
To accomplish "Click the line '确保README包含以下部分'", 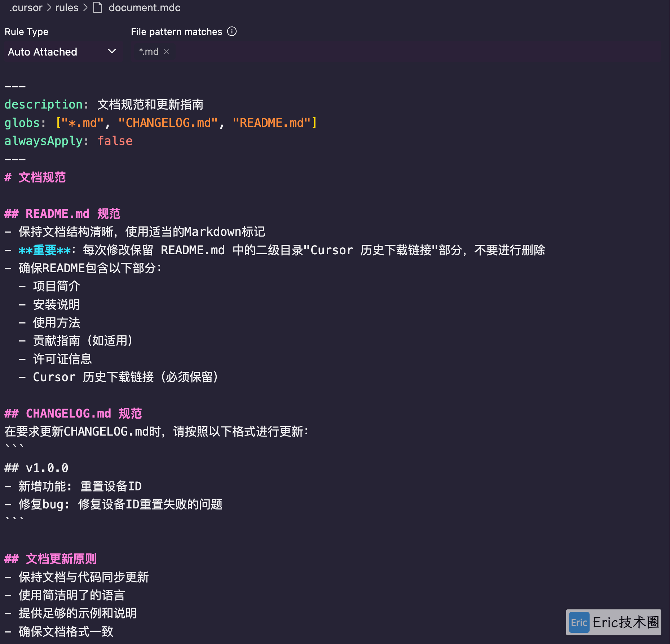I will pos(90,268).
